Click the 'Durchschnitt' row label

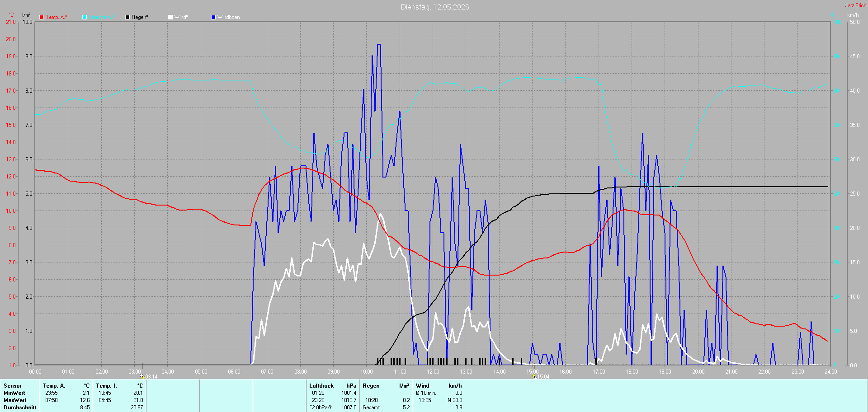coord(20,407)
